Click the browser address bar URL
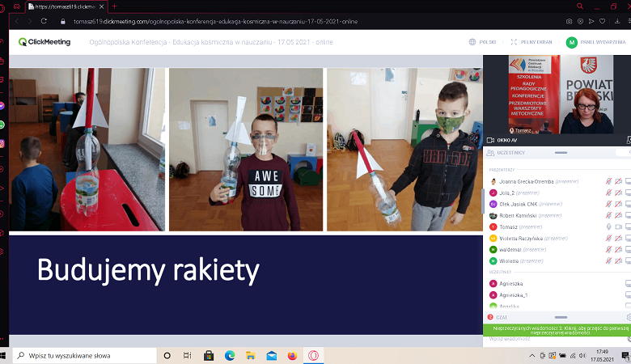This screenshot has width=631, height=364. (215, 22)
